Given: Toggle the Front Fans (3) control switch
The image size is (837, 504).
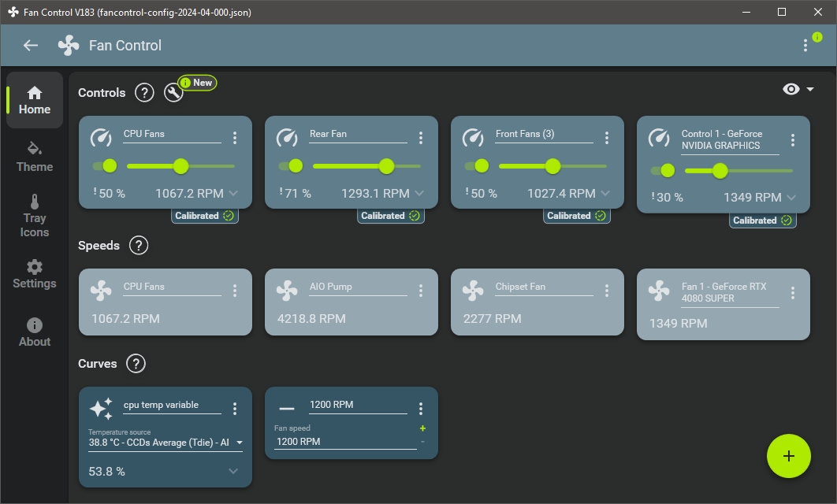Looking at the screenshot, I should 480,166.
